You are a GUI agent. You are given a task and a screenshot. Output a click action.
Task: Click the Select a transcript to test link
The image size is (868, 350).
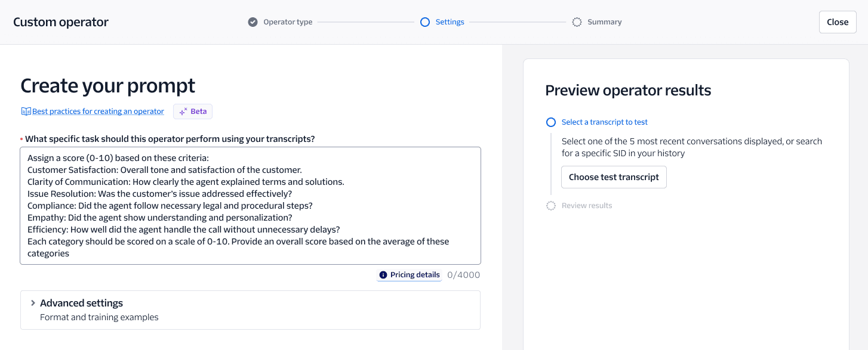point(604,122)
